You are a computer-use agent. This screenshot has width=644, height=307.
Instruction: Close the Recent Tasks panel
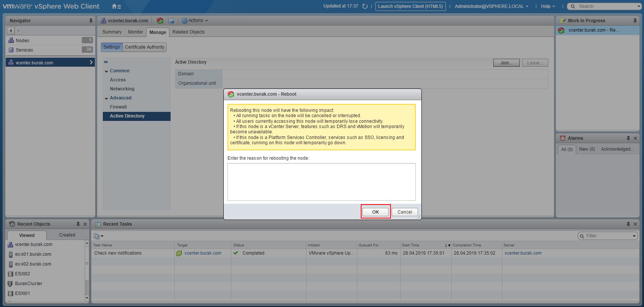635,224
